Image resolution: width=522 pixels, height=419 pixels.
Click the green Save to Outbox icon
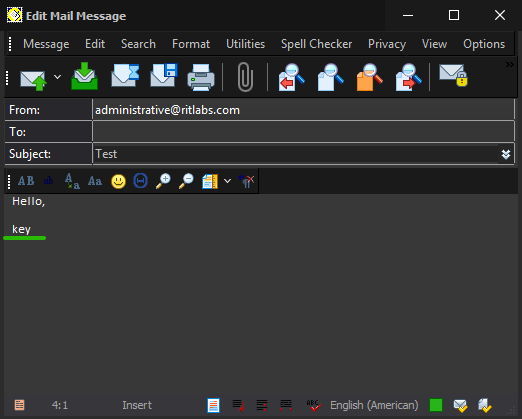pos(84,77)
